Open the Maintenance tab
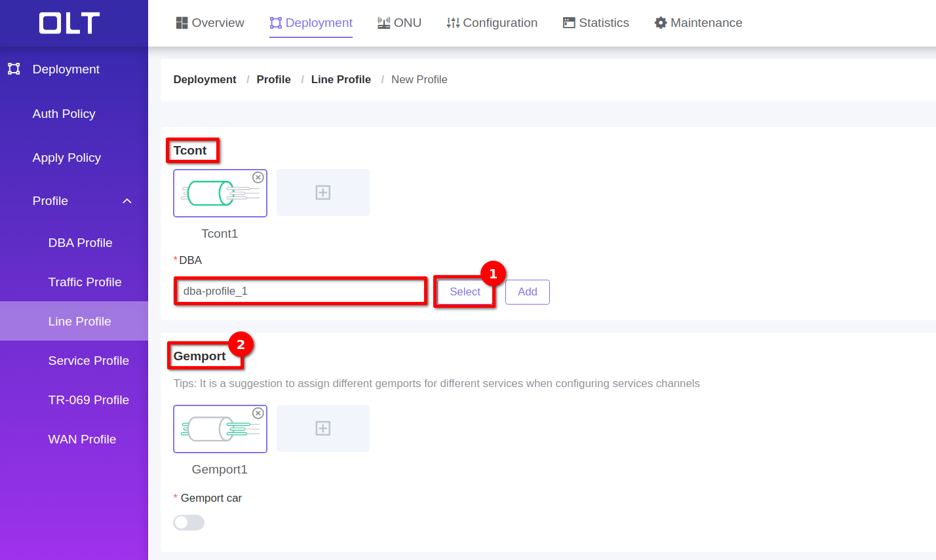Screen dimensions: 936x560 tap(698, 23)
